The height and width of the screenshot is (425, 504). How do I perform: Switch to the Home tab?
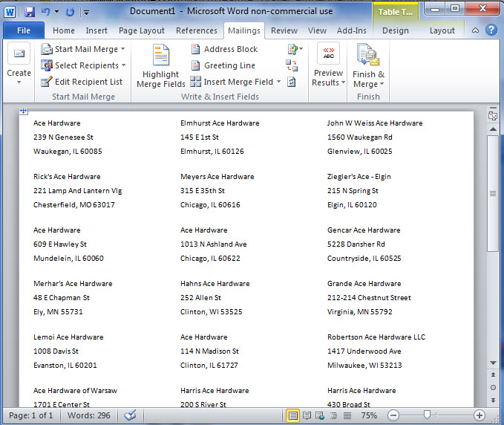point(64,30)
